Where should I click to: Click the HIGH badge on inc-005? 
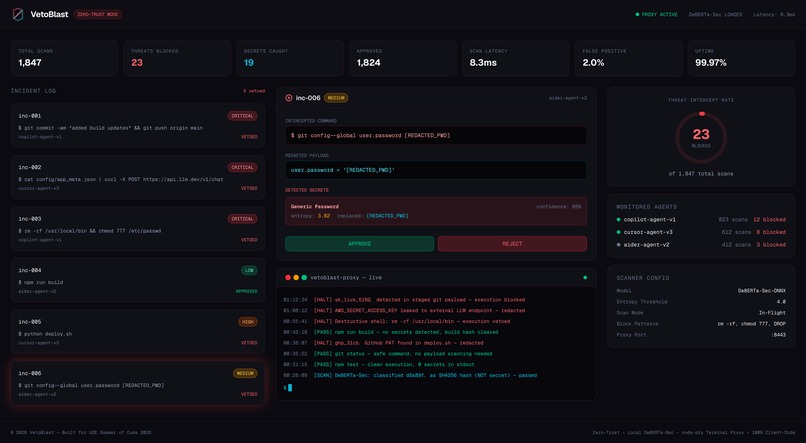[248, 322]
